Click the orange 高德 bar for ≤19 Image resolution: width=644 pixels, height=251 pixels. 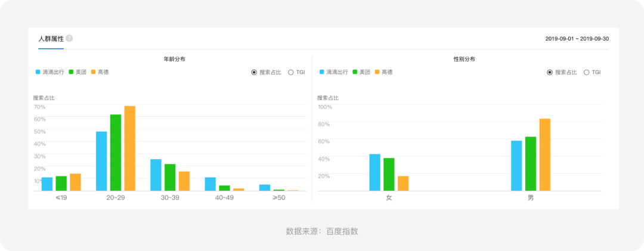click(x=75, y=182)
